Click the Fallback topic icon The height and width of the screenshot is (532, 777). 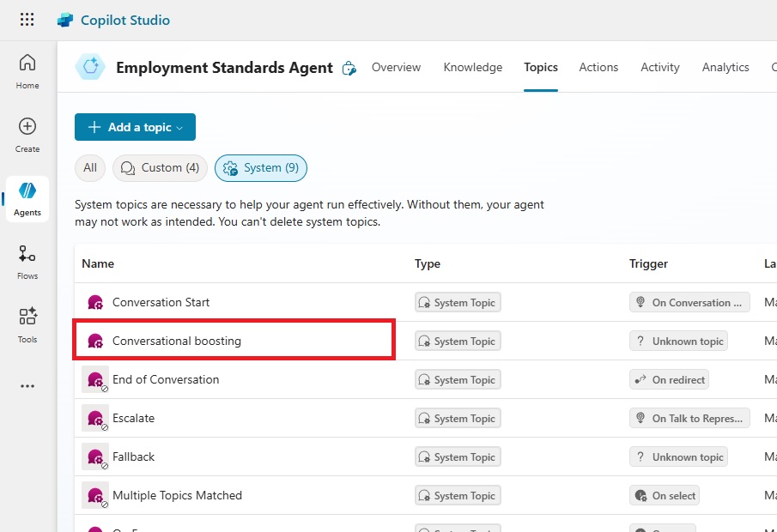(94, 456)
